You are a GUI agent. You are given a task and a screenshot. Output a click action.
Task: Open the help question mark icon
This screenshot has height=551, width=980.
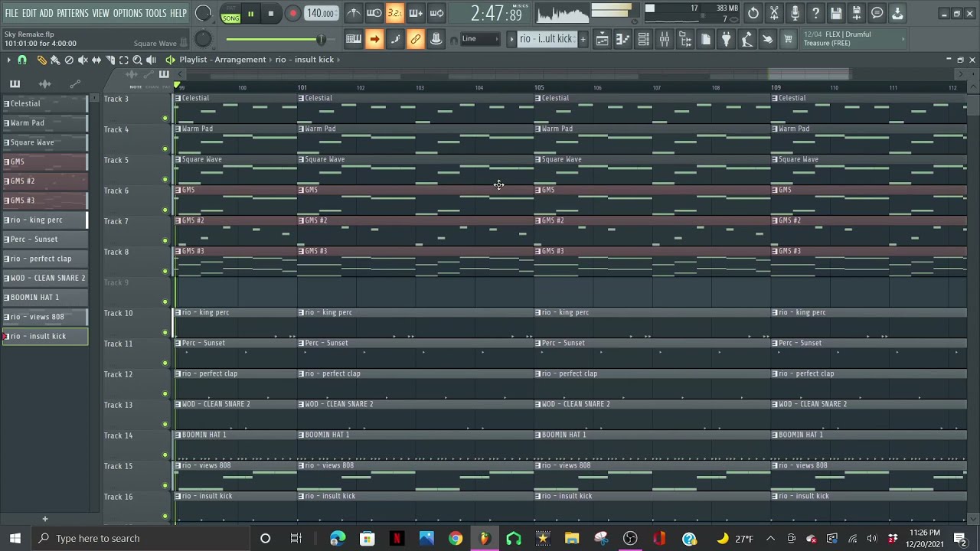tap(815, 13)
